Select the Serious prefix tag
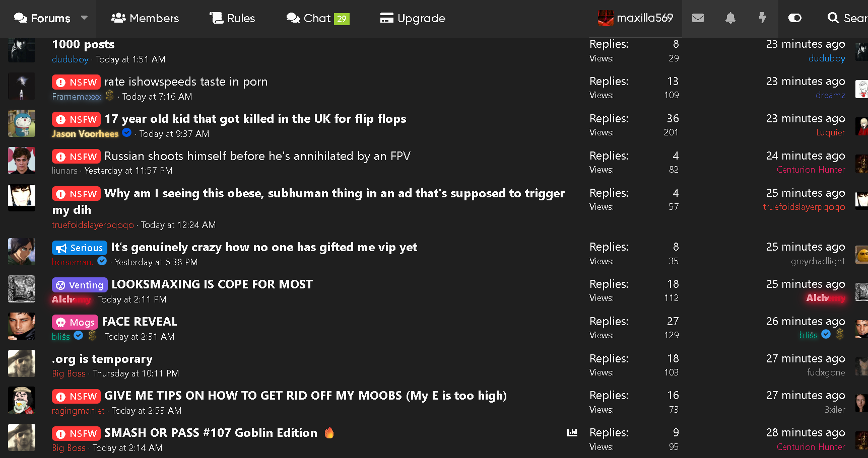The image size is (868, 458). click(x=80, y=248)
